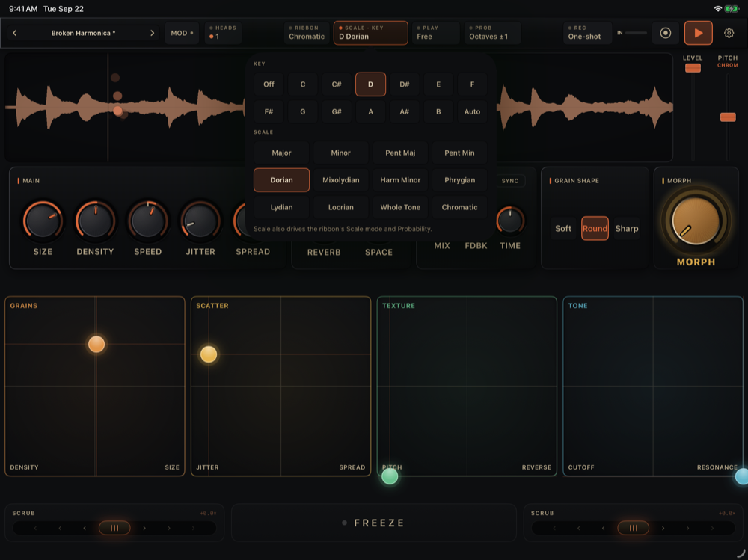Open the RIBBON Chromatic dropdown
748x560 pixels.
point(307,33)
